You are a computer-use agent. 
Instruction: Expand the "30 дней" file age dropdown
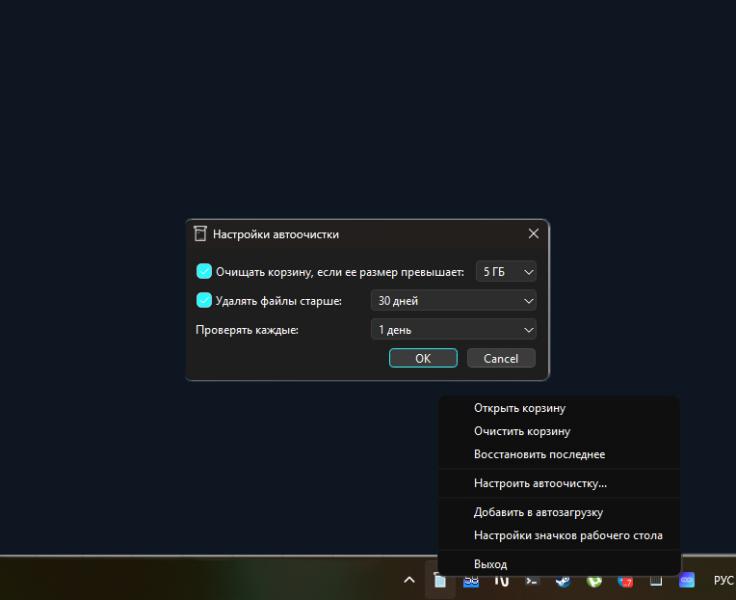(453, 300)
